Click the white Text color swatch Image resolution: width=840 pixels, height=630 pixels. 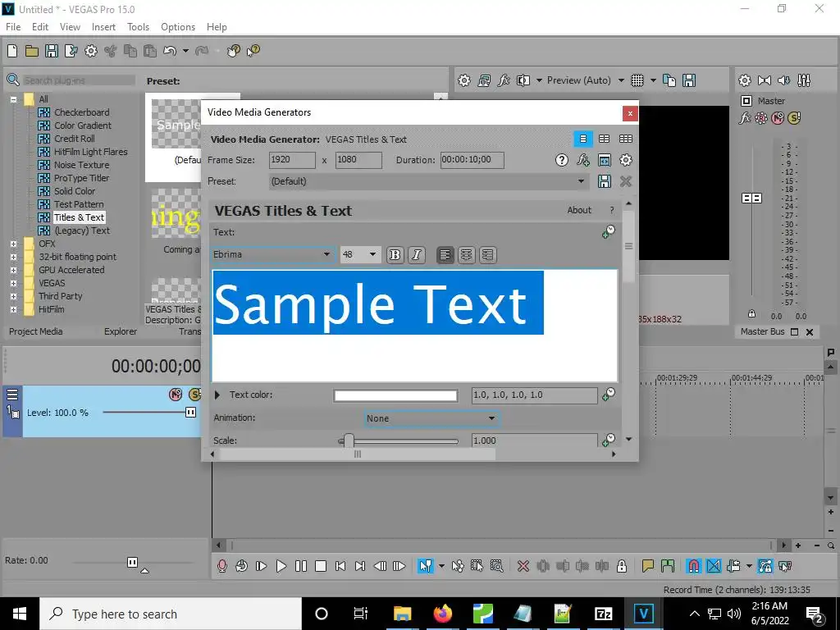point(395,395)
